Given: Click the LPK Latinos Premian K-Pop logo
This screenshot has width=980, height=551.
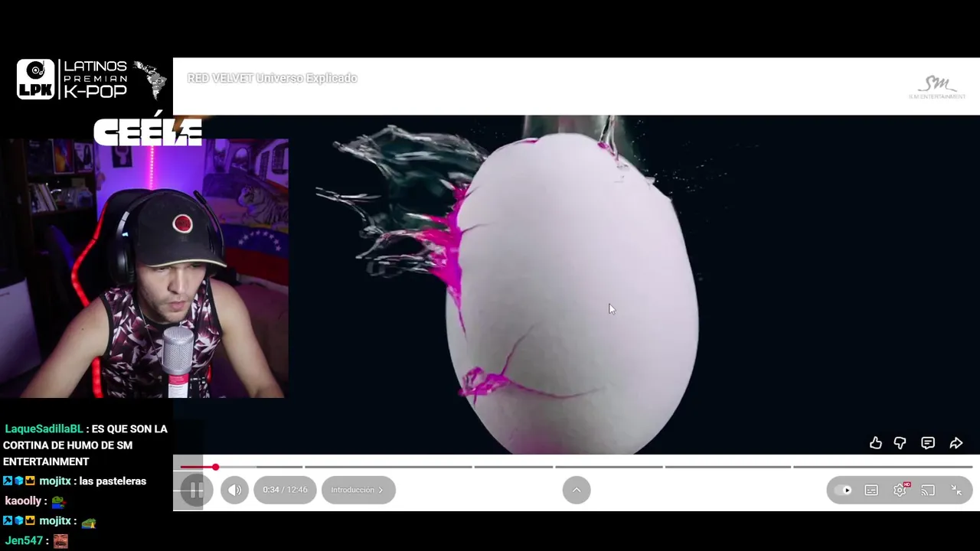Looking at the screenshot, I should click(91, 80).
